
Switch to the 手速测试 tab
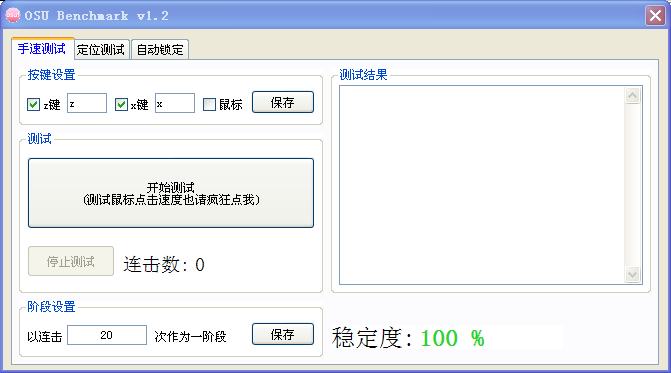pyautogui.click(x=42, y=49)
